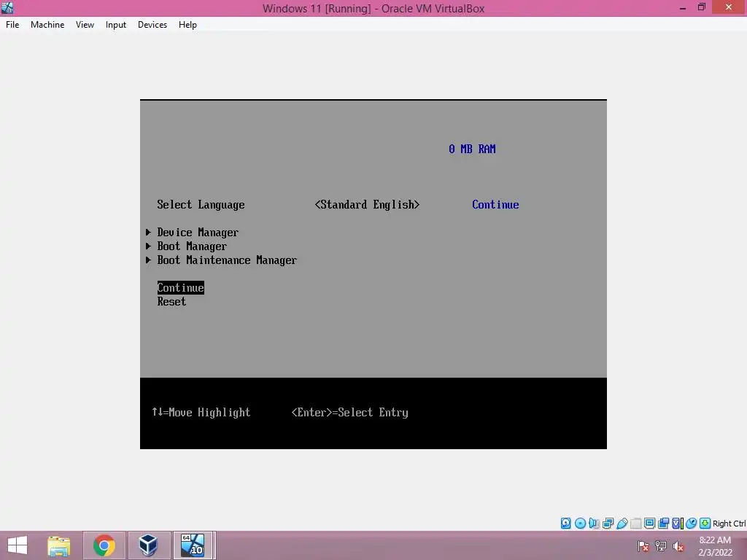Open the USB devices status icon
747x560 pixels.
tap(622, 524)
